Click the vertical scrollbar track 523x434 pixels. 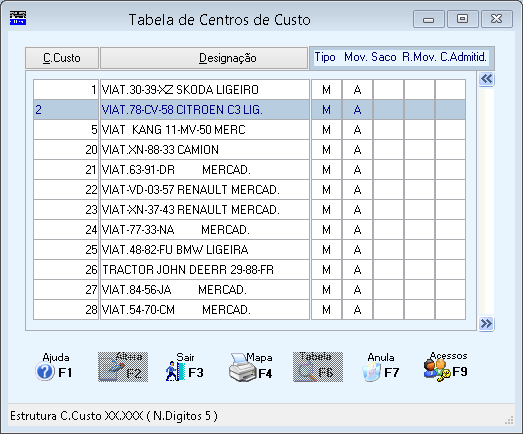click(x=486, y=201)
